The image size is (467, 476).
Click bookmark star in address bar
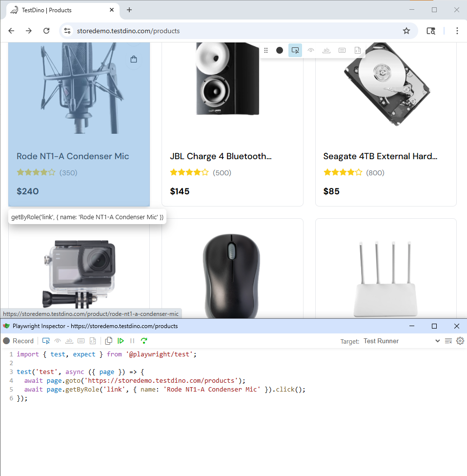[406, 31]
